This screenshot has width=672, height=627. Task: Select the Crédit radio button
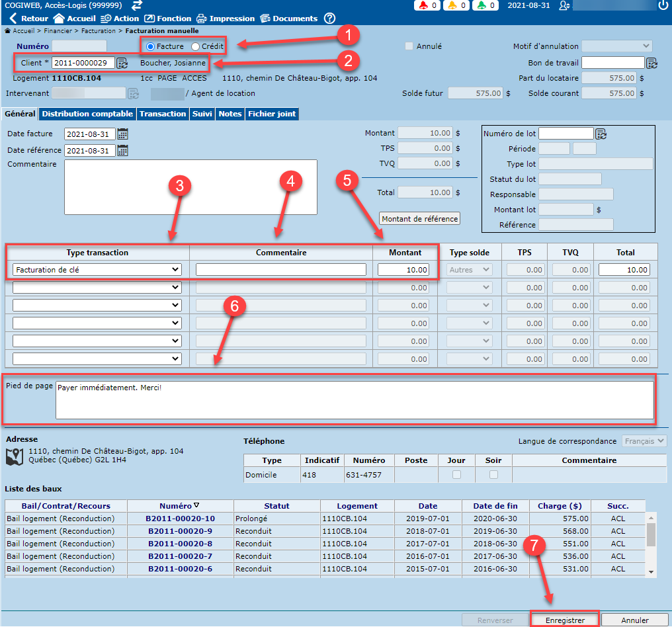pyautogui.click(x=195, y=46)
